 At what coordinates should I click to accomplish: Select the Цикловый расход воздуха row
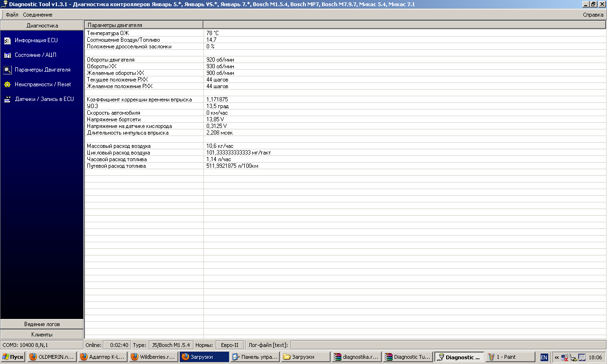tap(346, 153)
